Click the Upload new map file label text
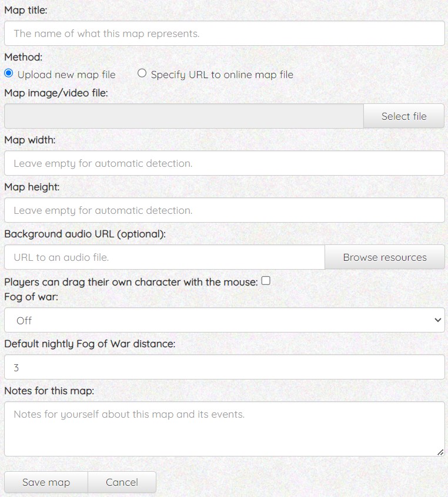448x497 pixels. (x=66, y=75)
